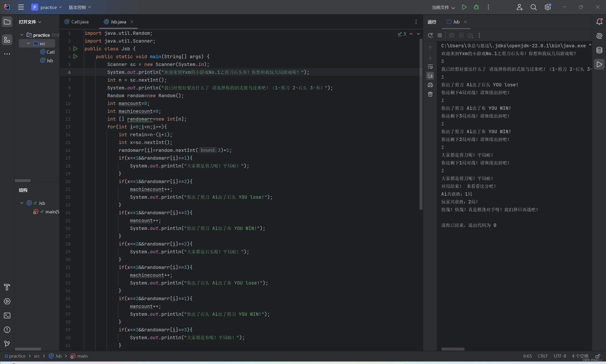Click the 4 个空格 indent setting

pos(580,356)
